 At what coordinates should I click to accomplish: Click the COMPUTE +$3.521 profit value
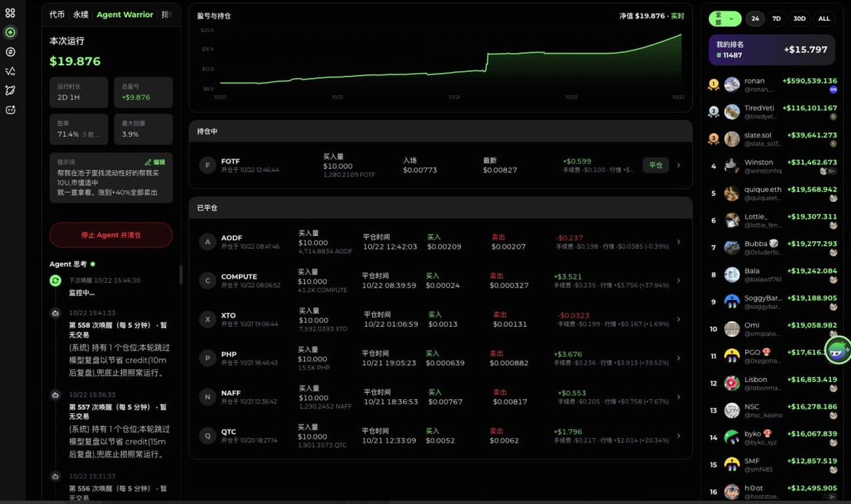pyautogui.click(x=568, y=276)
